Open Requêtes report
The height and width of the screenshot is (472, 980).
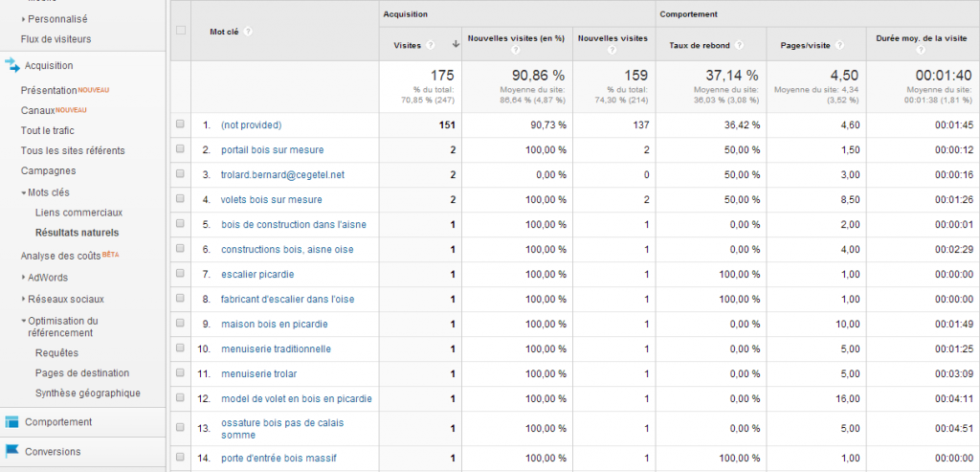pos(56,352)
